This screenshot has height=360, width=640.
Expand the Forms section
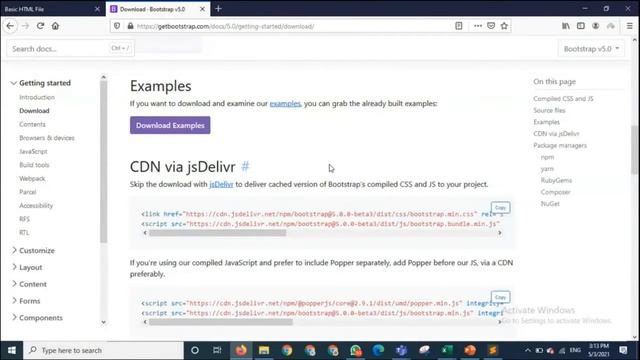click(x=26, y=301)
